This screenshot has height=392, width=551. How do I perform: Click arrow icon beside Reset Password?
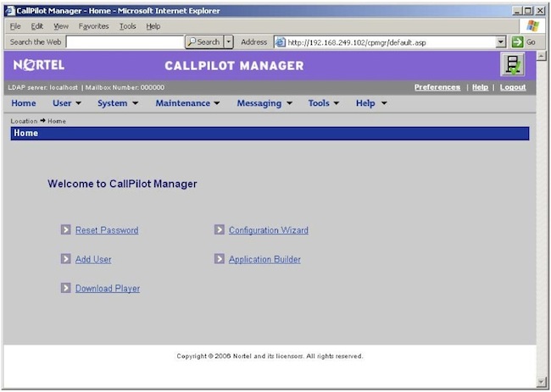coord(66,229)
